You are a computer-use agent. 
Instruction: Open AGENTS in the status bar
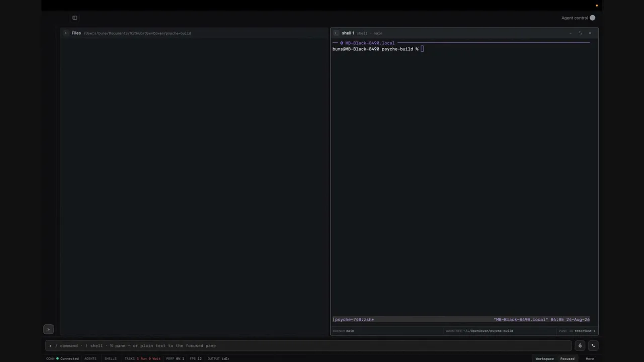[90, 358]
